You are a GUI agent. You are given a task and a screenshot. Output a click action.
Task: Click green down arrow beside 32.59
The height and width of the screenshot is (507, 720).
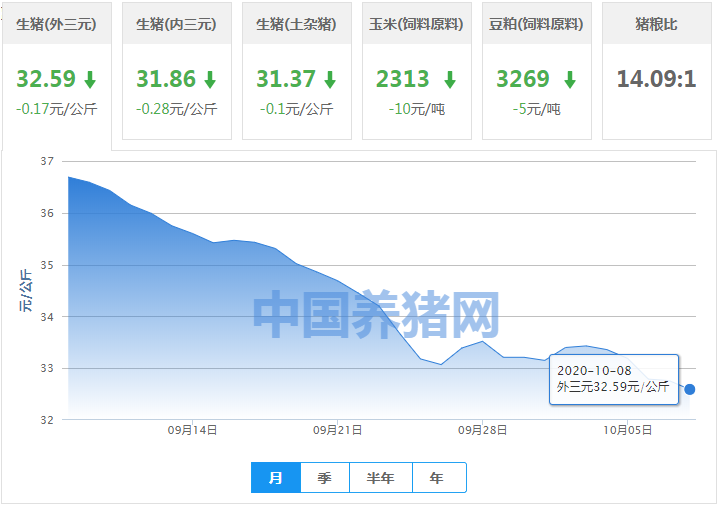tap(90, 80)
